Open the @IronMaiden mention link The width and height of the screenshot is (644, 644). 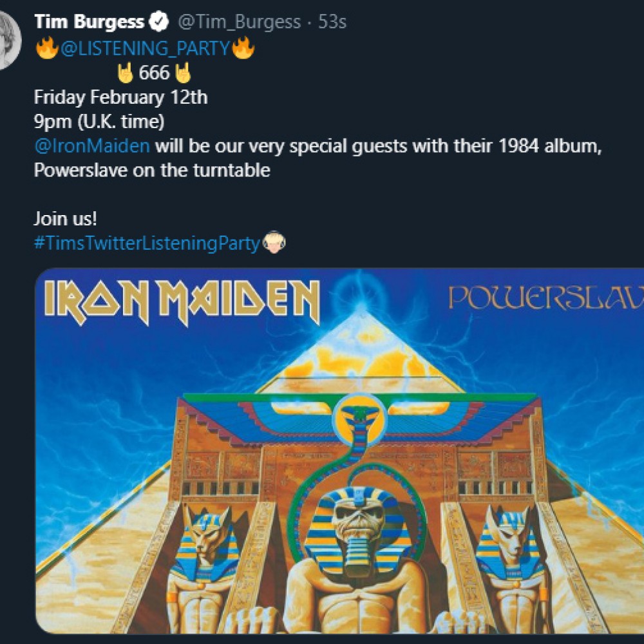coord(92,146)
